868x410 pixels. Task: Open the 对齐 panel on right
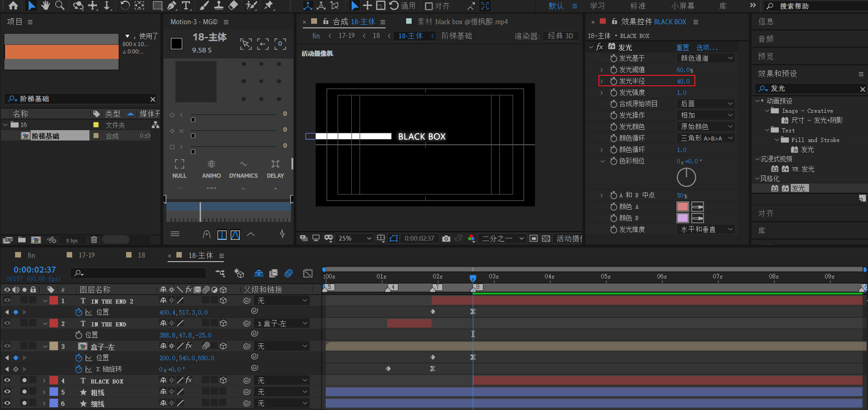pos(766,213)
